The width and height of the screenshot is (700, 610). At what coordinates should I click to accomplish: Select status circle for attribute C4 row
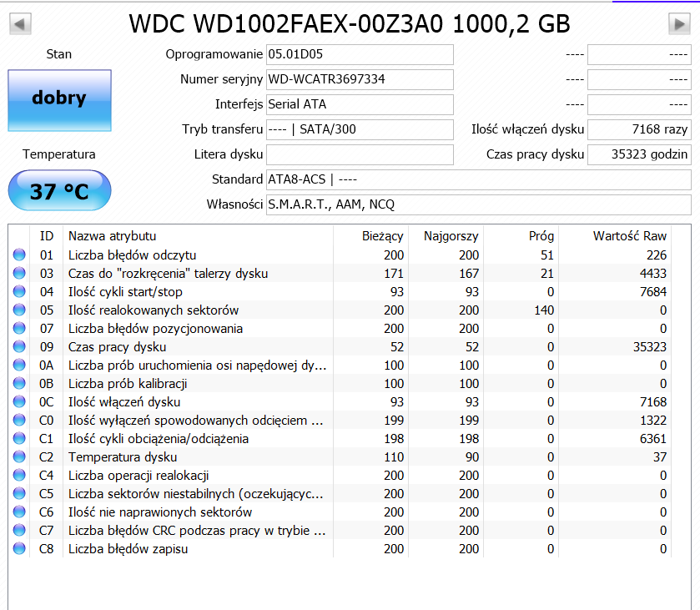coord(19,475)
